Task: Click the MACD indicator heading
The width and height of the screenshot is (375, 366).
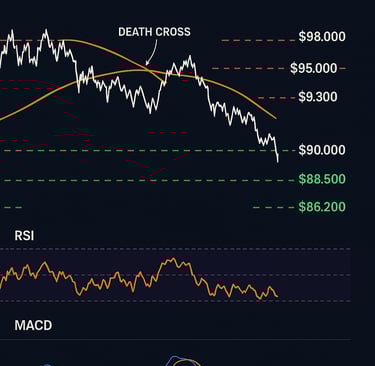Action: tap(33, 325)
